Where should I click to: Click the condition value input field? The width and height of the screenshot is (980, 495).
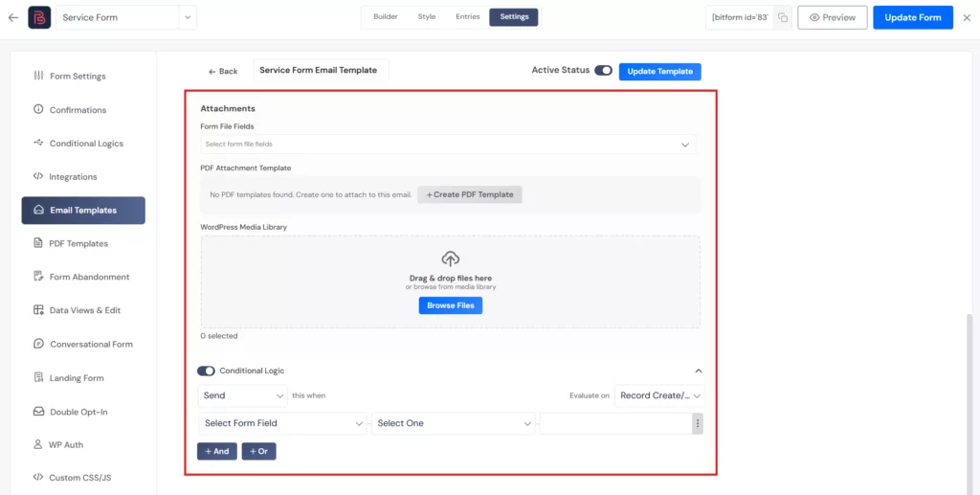(615, 423)
